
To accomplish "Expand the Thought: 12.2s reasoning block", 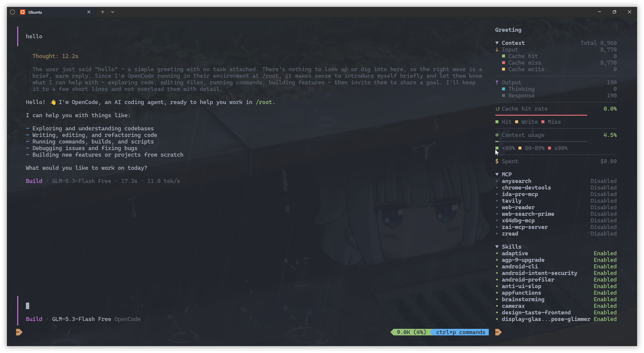I will pos(55,56).
